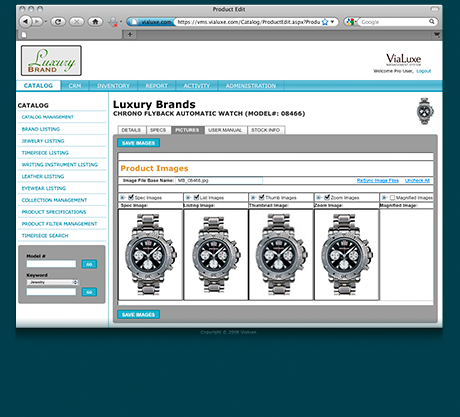Click the Model # input field
This screenshot has height=417, width=460.
tap(51, 264)
